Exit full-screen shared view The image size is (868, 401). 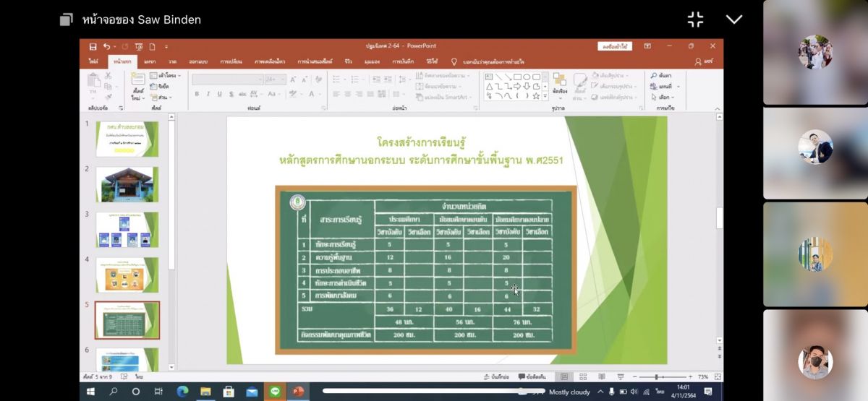695,20
